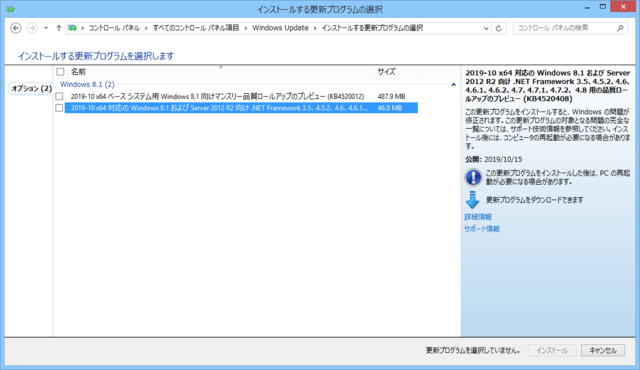Image resolution: width=640 pixels, height=370 pixels.
Task: Click the Windows 8.1 (2) group label
Action: [x=87, y=84]
